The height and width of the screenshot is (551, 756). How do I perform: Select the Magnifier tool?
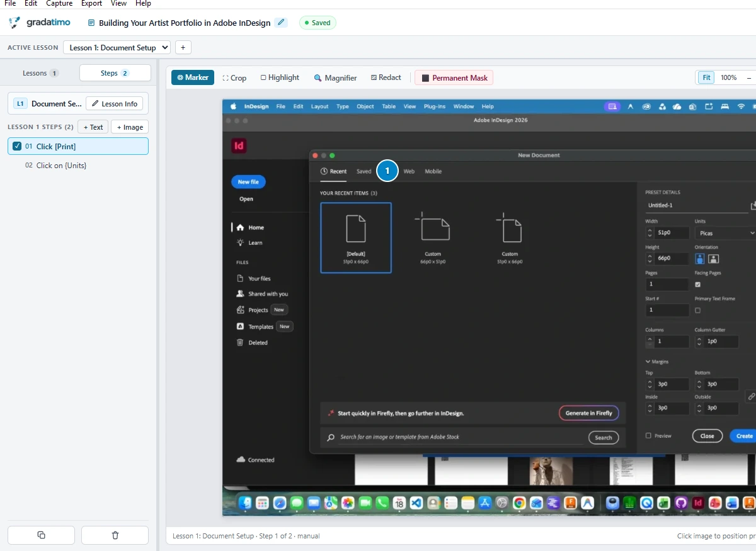(x=336, y=78)
